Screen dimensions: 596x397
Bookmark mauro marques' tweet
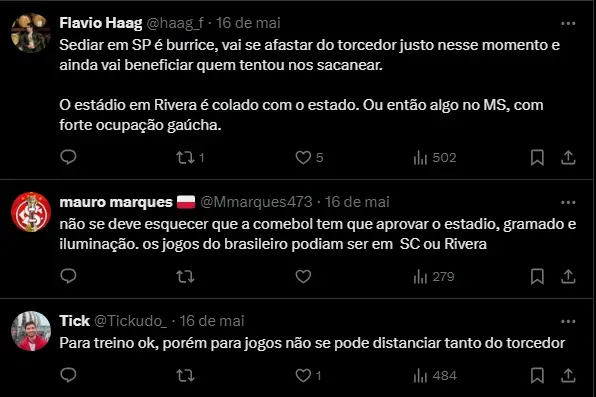point(537,276)
